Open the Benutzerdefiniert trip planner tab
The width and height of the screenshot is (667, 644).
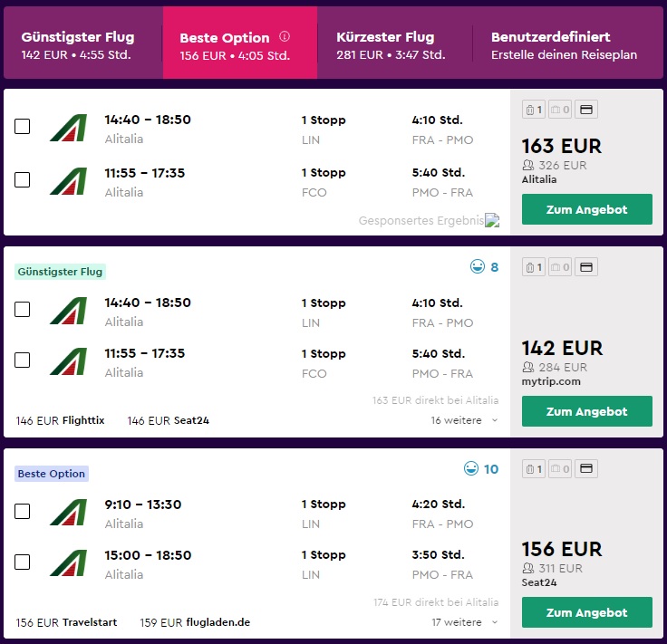click(x=564, y=45)
